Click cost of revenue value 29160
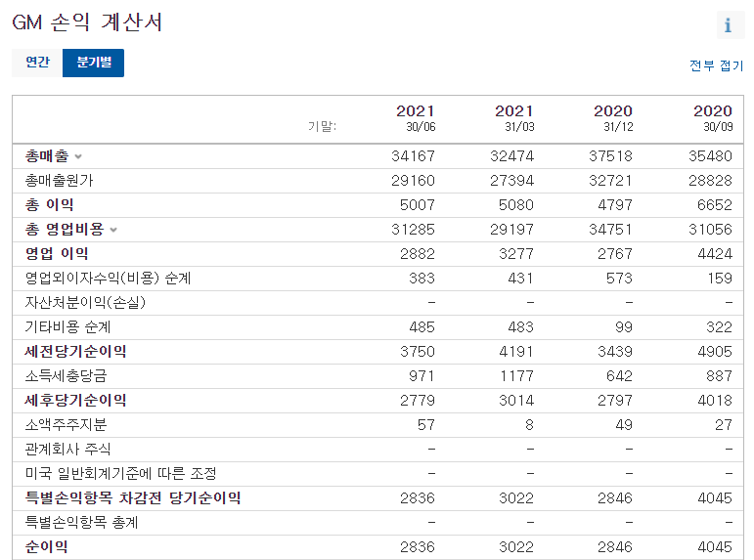 [x=413, y=181]
